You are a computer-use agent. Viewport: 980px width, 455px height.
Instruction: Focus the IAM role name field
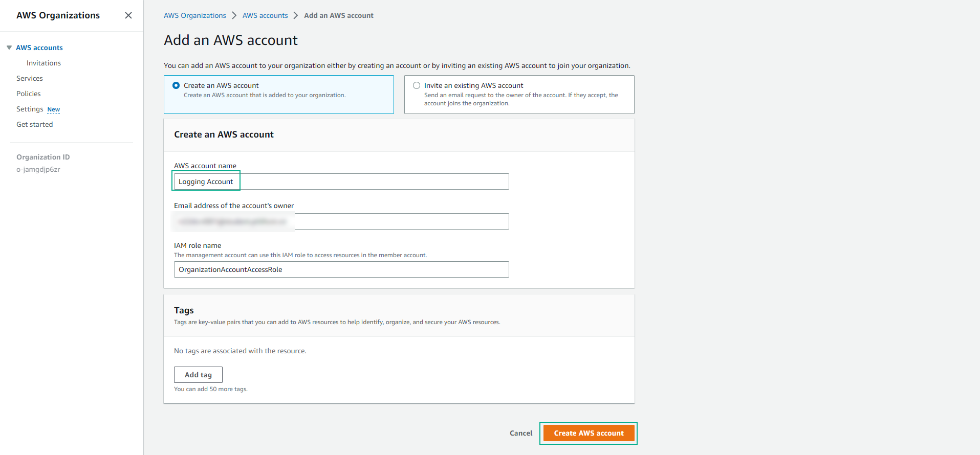coord(341,269)
